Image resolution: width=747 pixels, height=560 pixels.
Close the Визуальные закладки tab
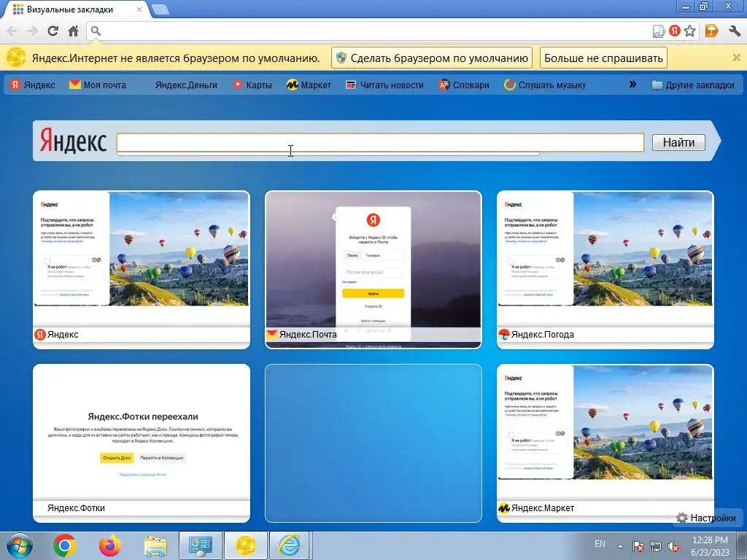pyautogui.click(x=139, y=9)
